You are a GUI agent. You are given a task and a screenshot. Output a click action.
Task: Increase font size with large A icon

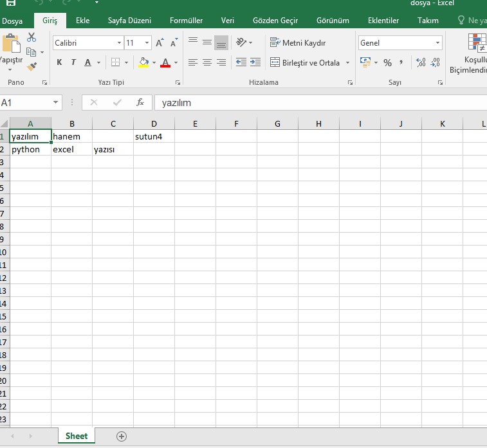coord(160,43)
